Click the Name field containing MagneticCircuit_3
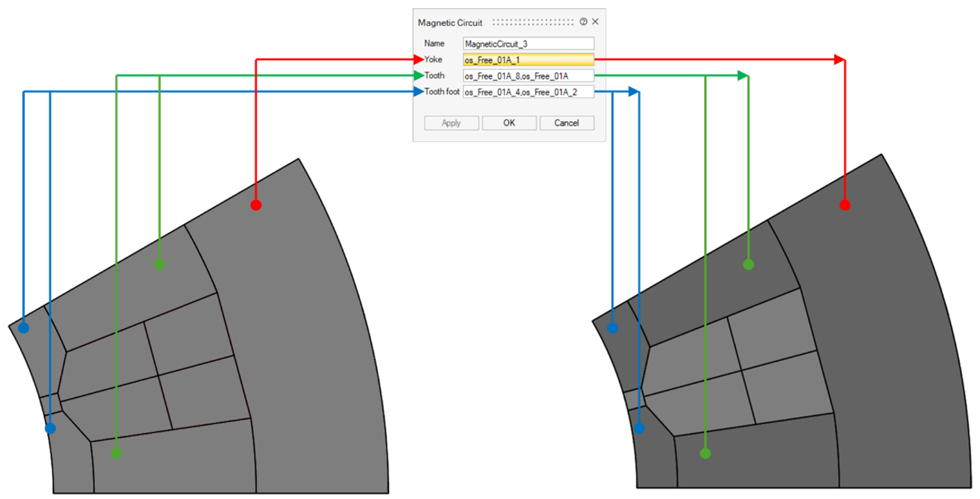 pos(528,43)
